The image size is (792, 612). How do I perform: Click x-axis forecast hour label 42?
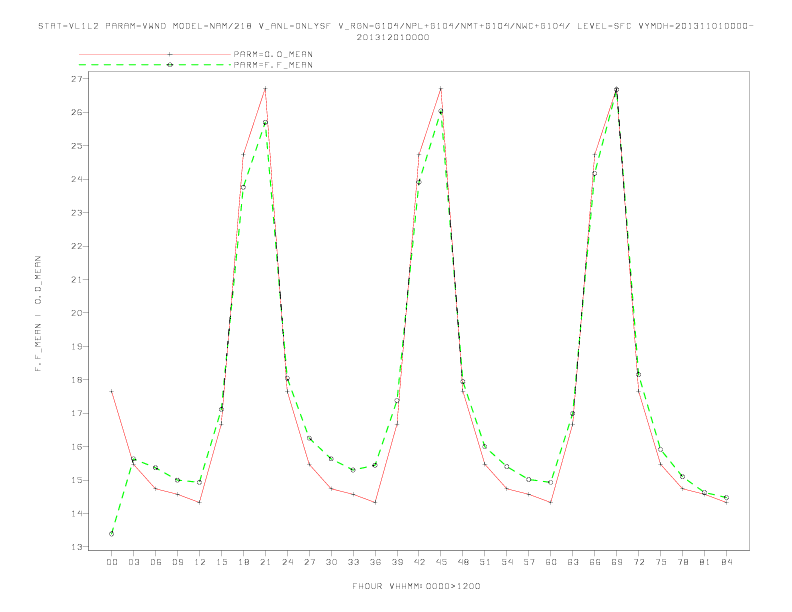click(x=419, y=562)
